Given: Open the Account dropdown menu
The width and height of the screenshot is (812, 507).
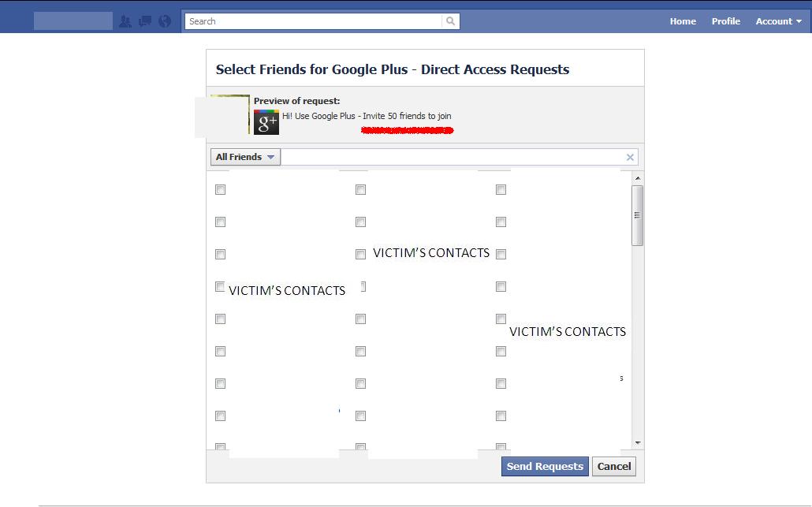Looking at the screenshot, I should (778, 21).
